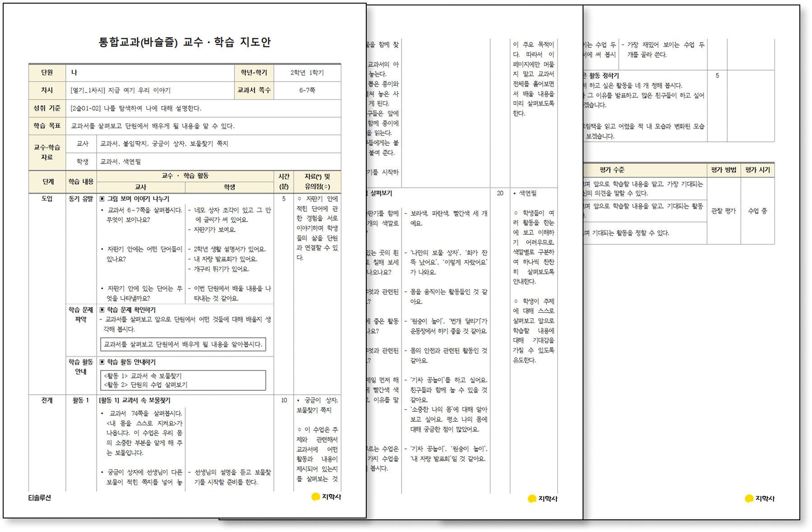Click the 단계 column header

tap(48, 182)
